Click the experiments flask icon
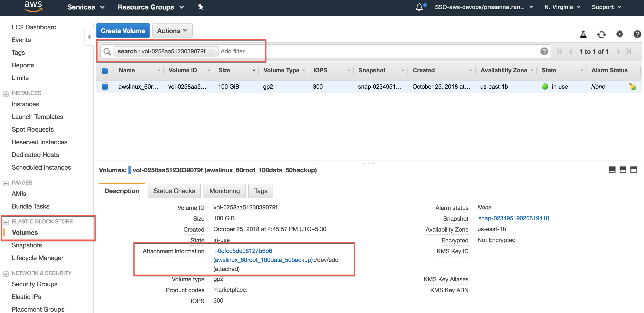 (x=583, y=34)
